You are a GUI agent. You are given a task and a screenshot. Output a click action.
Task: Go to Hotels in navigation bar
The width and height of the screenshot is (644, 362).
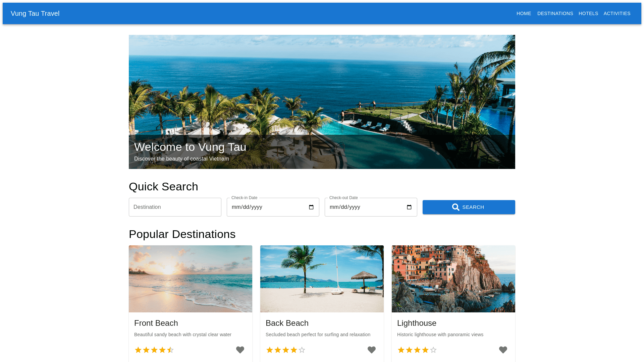(588, 13)
